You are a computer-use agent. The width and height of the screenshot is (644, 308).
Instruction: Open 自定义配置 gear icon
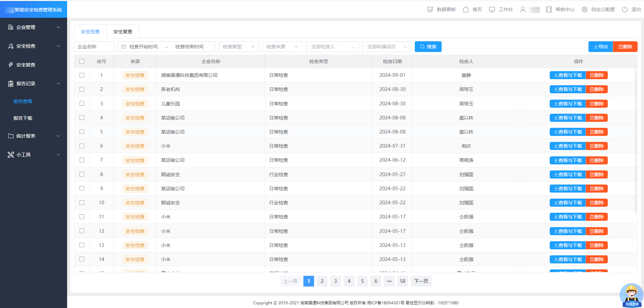click(x=584, y=9)
